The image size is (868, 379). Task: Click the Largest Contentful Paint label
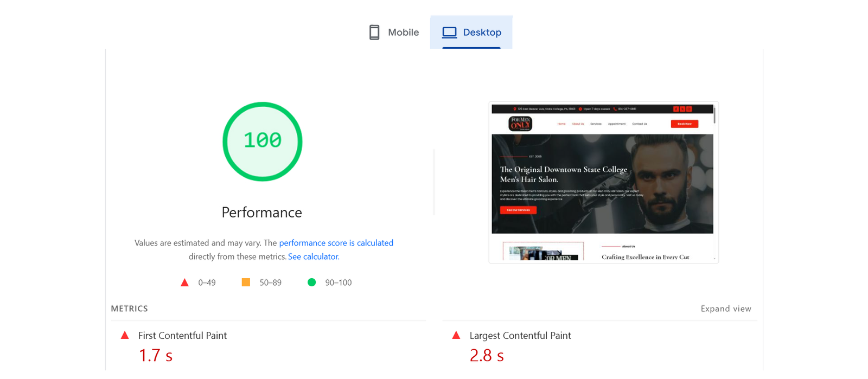(520, 336)
